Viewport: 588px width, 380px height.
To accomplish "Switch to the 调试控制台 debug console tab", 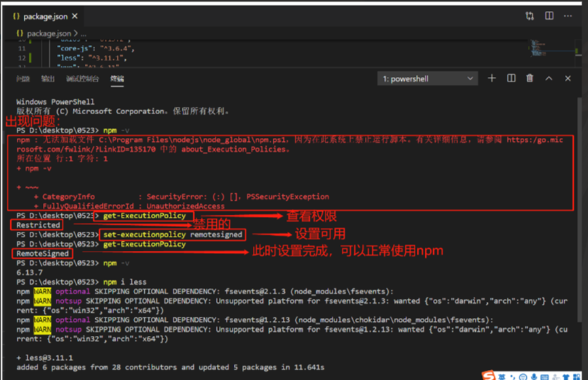I will click(x=82, y=78).
